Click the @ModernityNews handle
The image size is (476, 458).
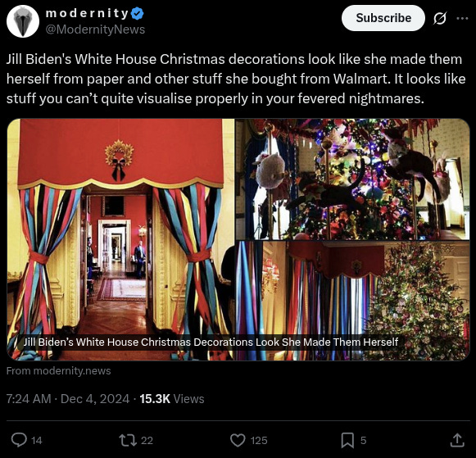(x=95, y=29)
